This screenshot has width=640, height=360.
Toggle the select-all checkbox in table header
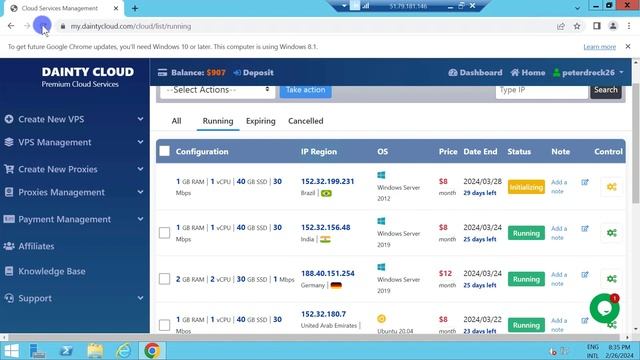coord(164,151)
